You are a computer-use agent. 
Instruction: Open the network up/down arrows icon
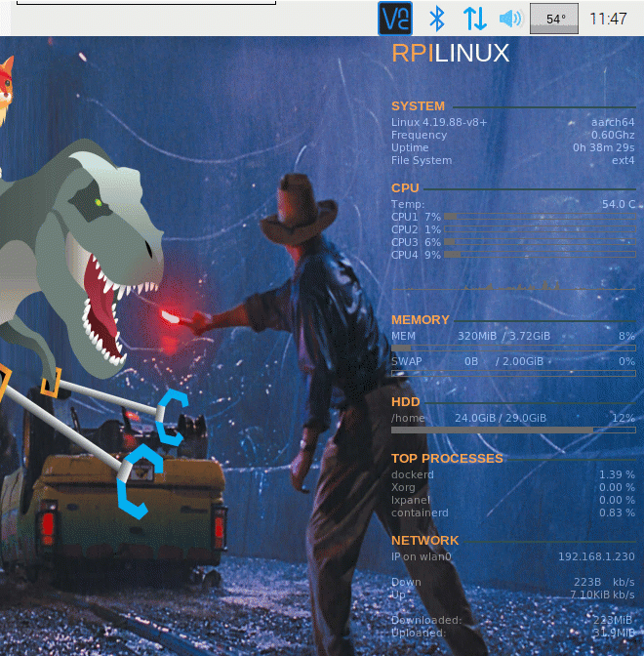(474, 19)
